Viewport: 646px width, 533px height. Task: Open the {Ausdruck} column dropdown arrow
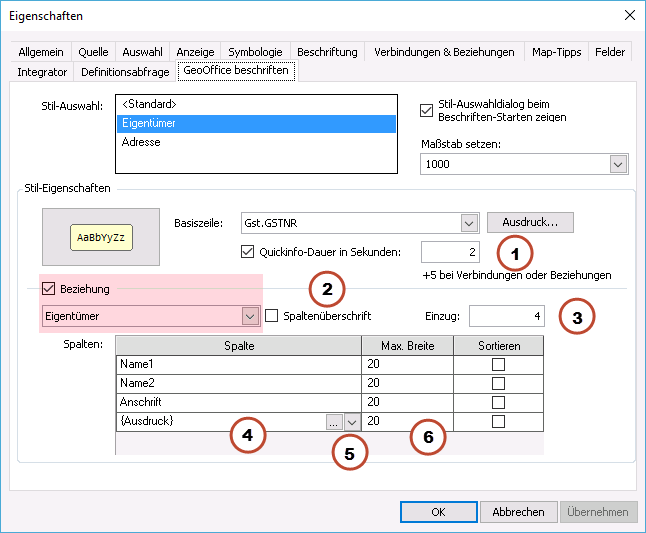[x=351, y=423]
